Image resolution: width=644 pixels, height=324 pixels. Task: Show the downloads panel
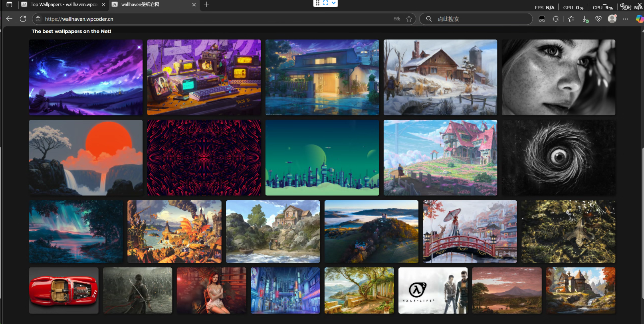click(x=585, y=19)
